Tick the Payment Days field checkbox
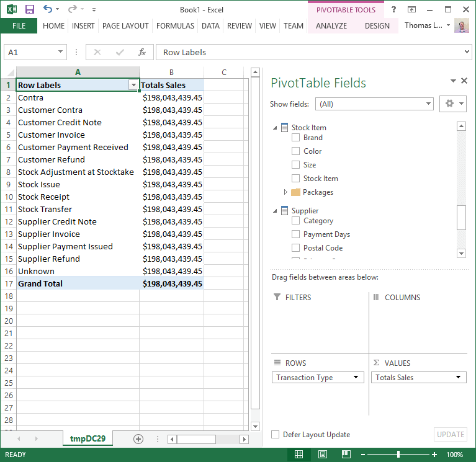Viewport: 476px width, 462px height. click(x=296, y=234)
